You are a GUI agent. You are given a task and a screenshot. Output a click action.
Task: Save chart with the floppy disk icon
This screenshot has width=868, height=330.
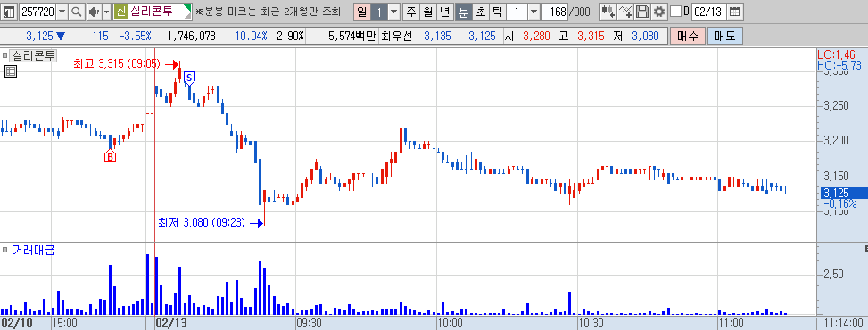pyautogui.click(x=642, y=11)
